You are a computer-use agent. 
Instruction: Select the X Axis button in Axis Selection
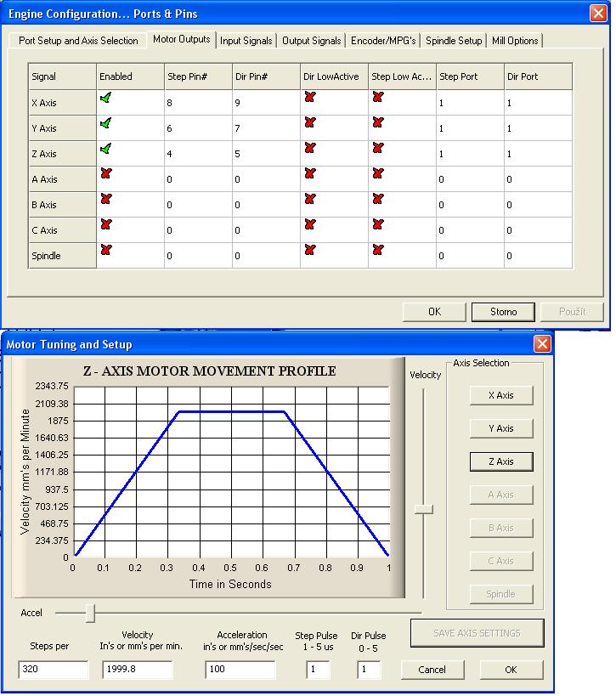500,395
